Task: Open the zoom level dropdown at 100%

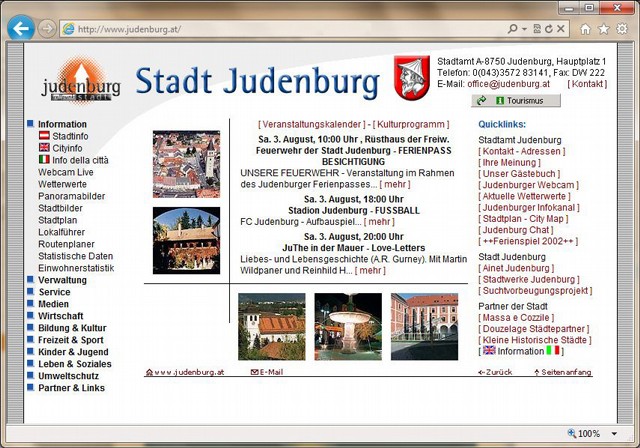Action: coord(614,434)
